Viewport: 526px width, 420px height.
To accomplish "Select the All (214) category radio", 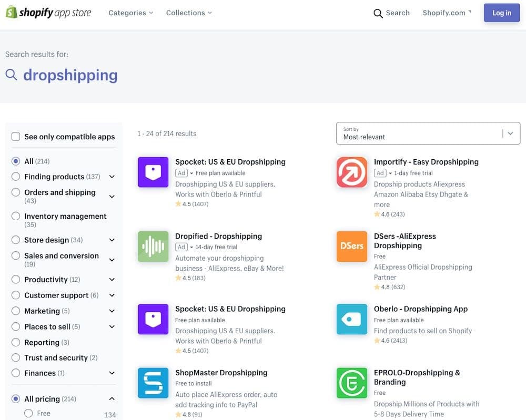I will tap(16, 161).
